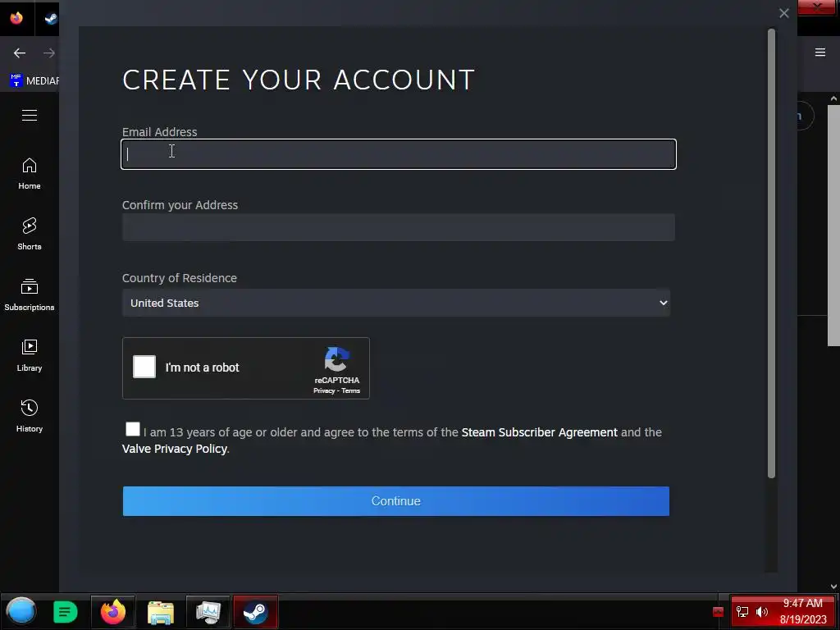Screen dimensions: 840x630
Task: Switch to Steam in the taskbar
Action: pos(256,612)
